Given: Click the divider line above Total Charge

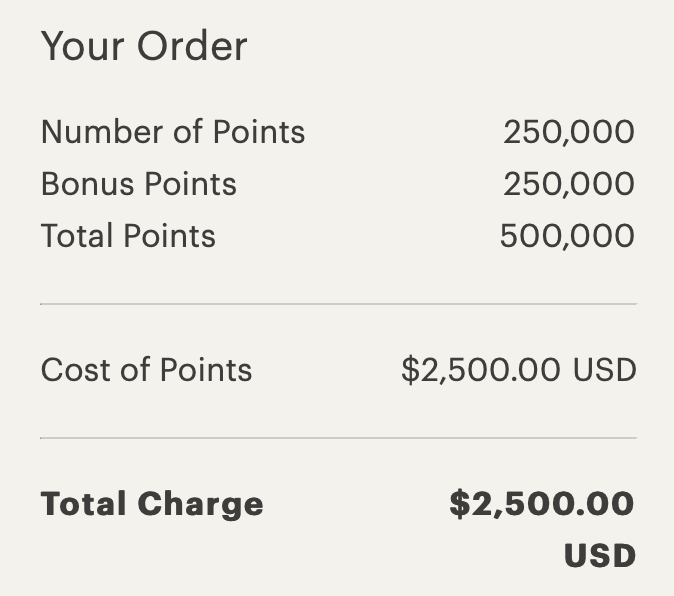Looking at the screenshot, I should click(338, 438).
